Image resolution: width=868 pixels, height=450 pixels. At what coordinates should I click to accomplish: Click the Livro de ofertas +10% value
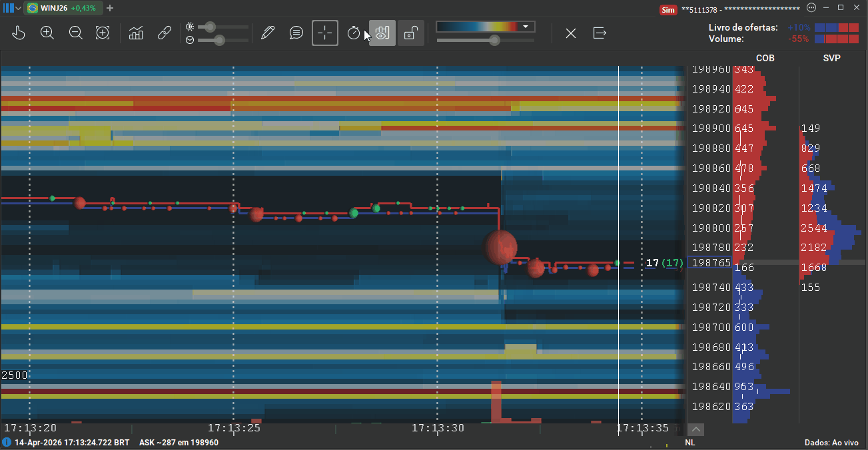[x=799, y=27]
